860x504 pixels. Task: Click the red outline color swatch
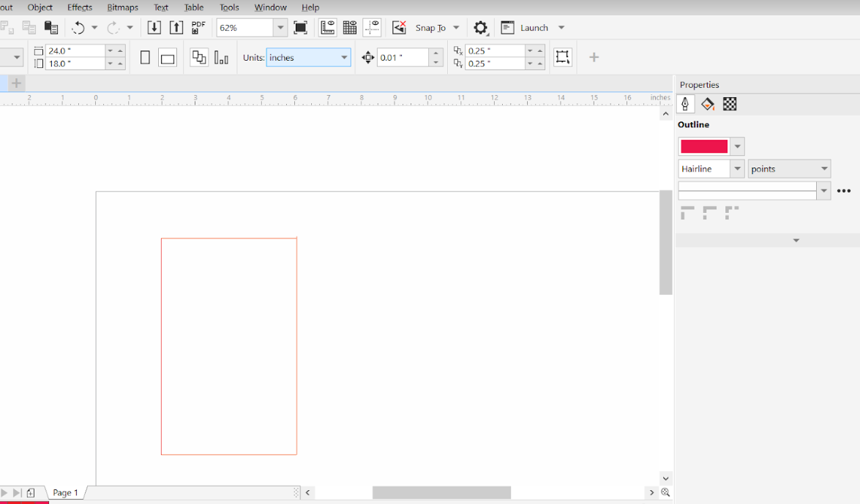click(x=703, y=146)
